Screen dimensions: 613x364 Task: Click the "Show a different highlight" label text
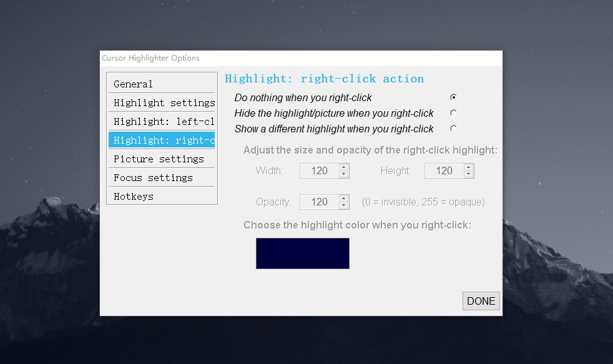[x=334, y=129]
